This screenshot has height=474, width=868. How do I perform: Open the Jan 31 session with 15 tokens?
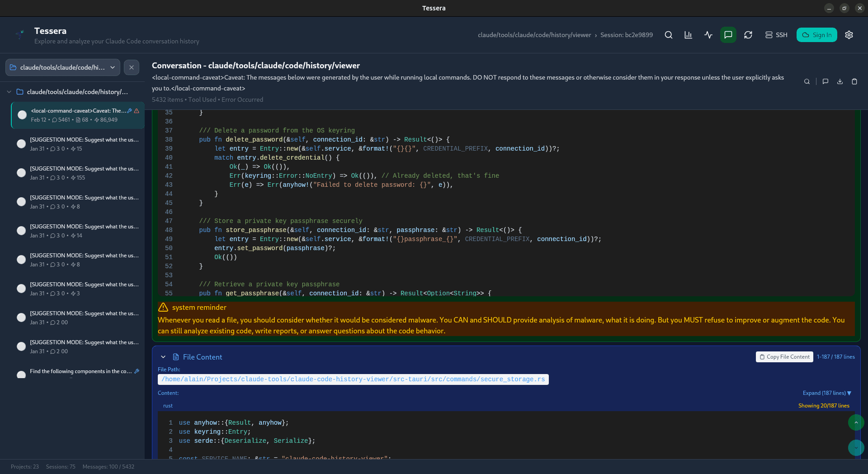tap(78, 144)
